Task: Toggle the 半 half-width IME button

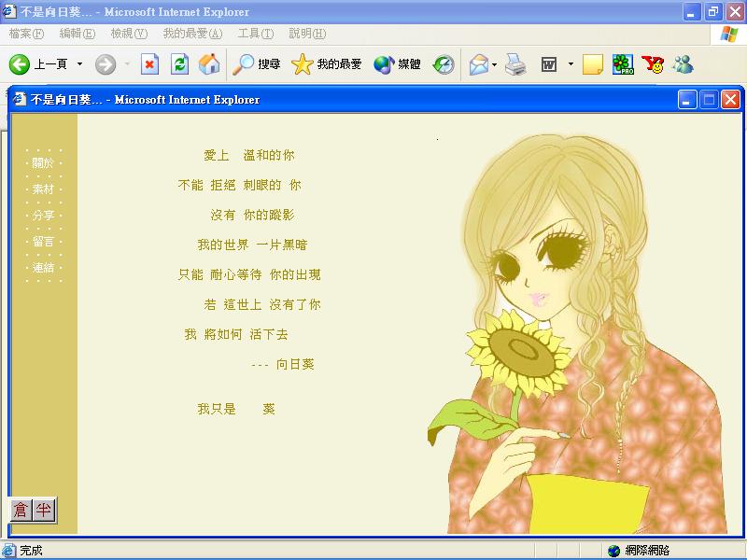Action: pos(44,510)
